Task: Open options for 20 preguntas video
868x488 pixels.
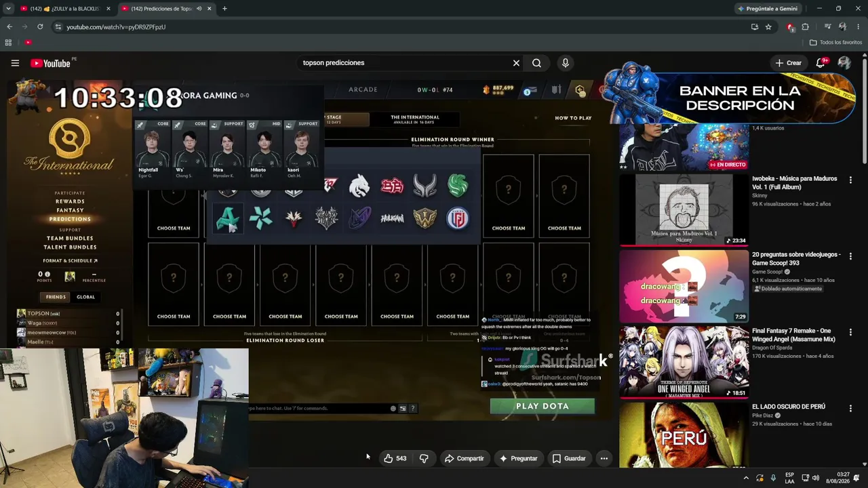Action: pos(850,256)
